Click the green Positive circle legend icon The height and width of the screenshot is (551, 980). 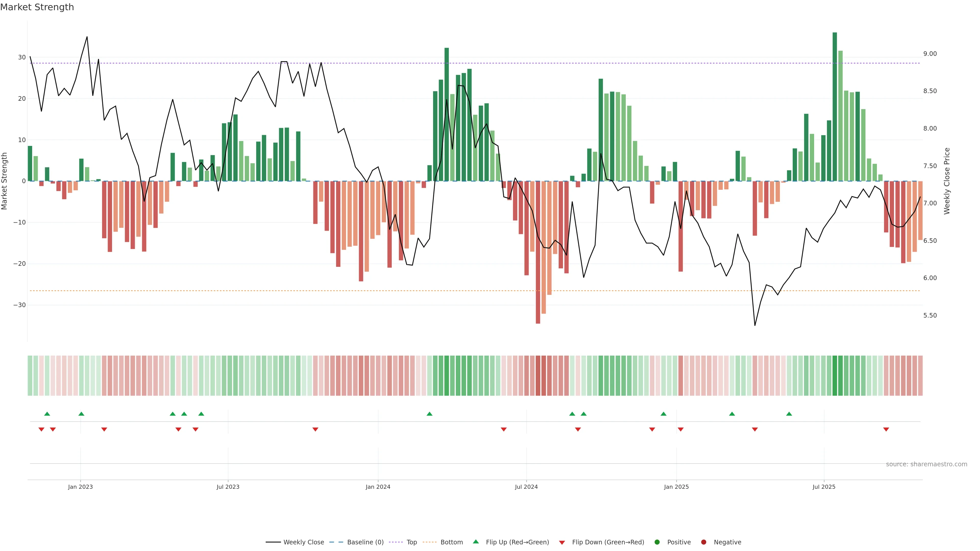(x=657, y=542)
